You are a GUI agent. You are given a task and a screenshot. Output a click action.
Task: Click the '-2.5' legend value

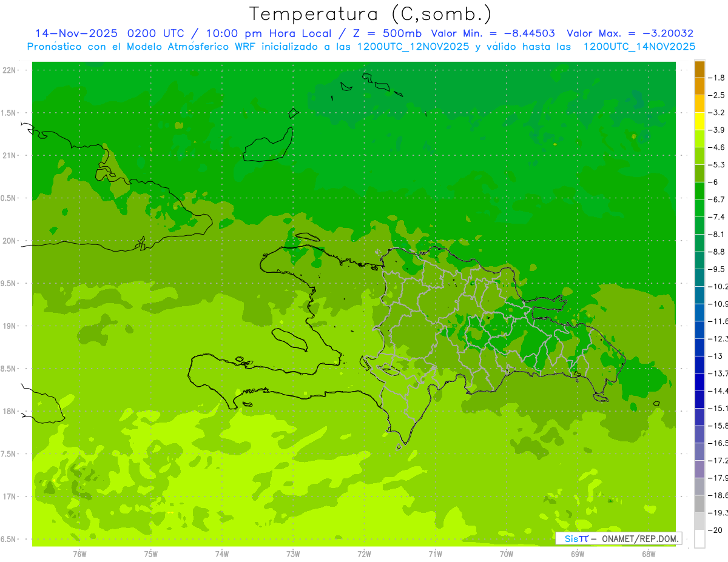[717, 95]
